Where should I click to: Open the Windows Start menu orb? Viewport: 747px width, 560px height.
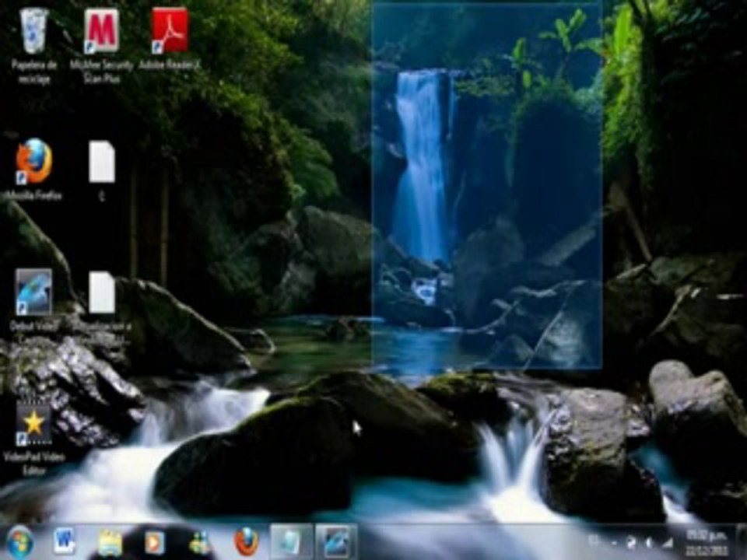[19, 542]
